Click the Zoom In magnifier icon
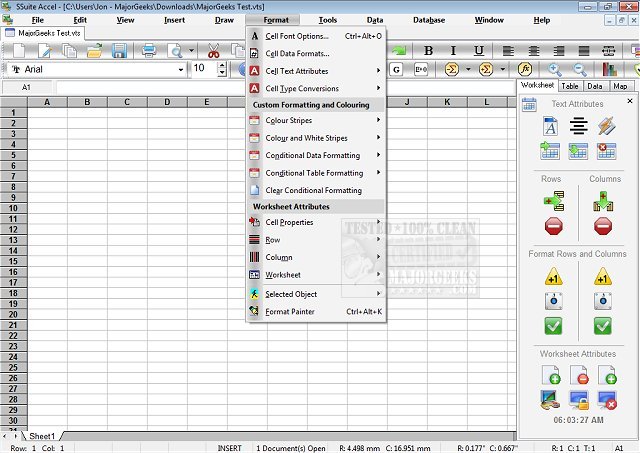 click(554, 69)
